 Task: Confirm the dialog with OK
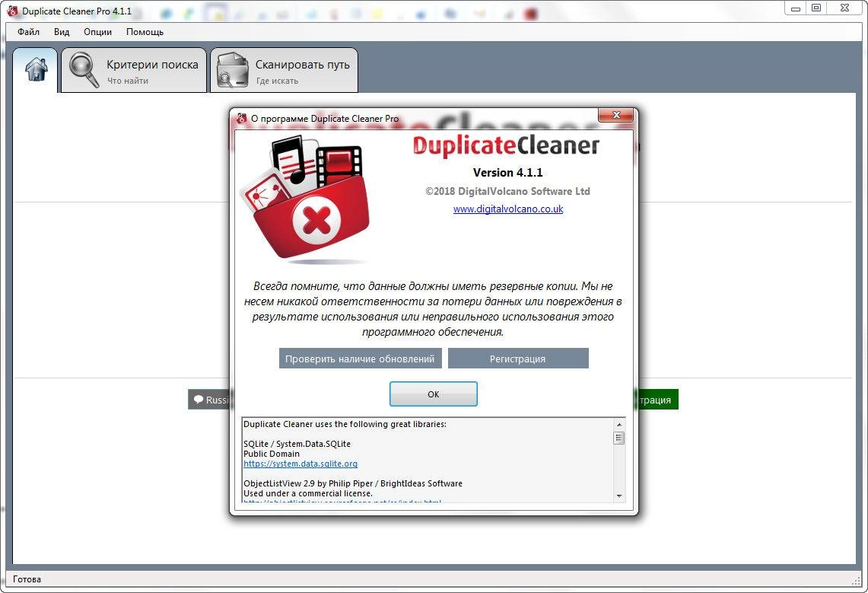click(x=433, y=394)
